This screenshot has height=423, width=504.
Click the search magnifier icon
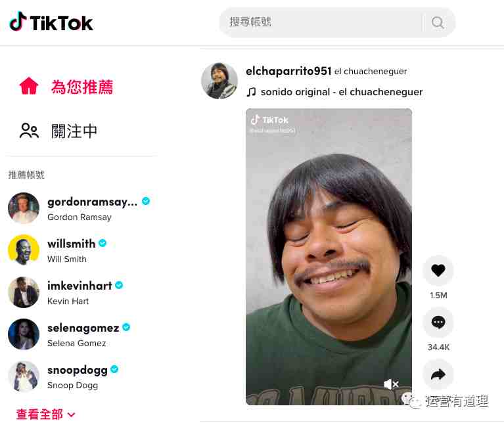pyautogui.click(x=438, y=22)
